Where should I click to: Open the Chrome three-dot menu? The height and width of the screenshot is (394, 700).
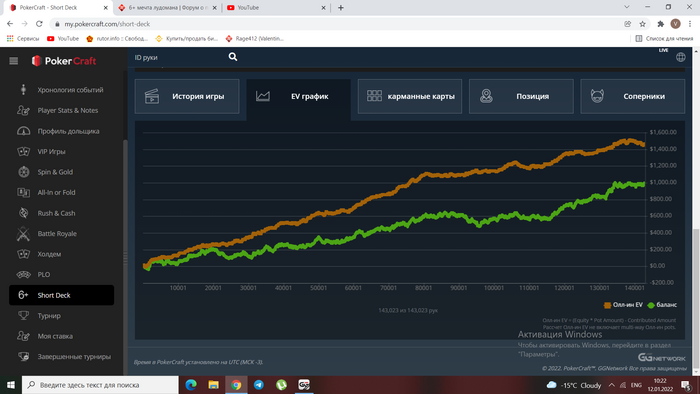tap(690, 24)
